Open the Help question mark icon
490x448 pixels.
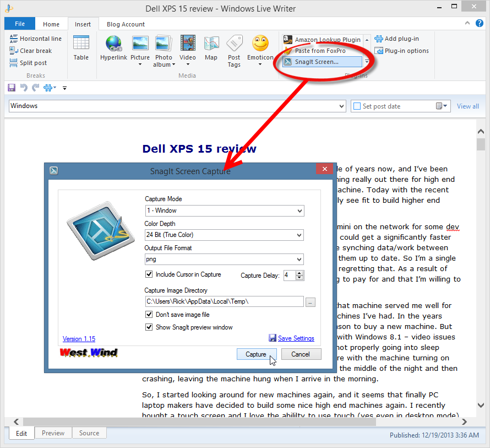(x=479, y=23)
